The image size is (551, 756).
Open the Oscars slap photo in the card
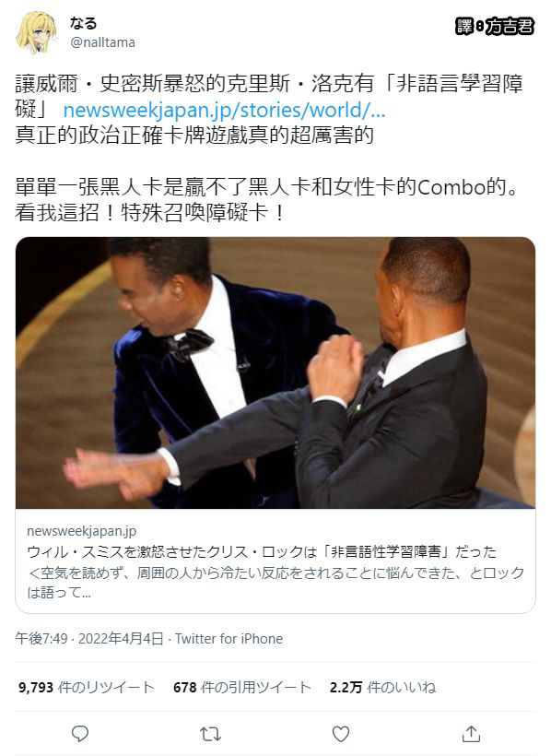tap(275, 372)
